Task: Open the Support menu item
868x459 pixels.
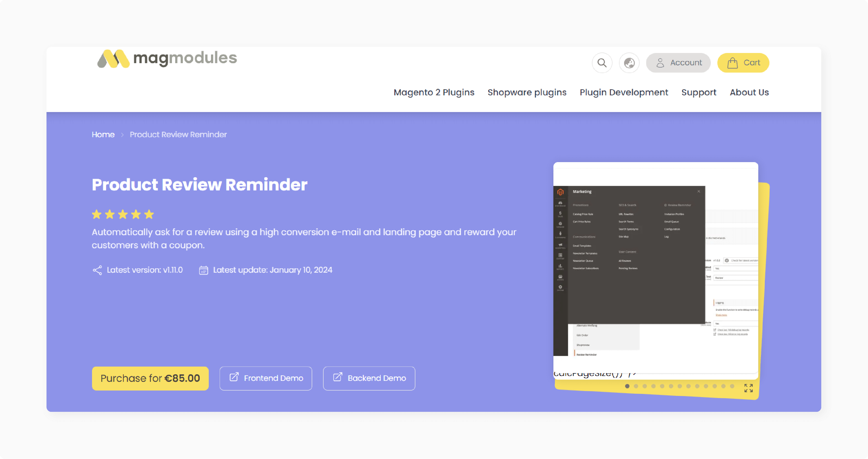Action: coord(698,92)
